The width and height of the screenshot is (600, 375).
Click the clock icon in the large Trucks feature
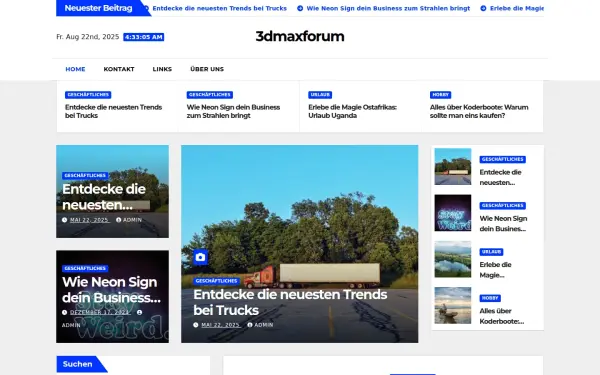[196, 325]
